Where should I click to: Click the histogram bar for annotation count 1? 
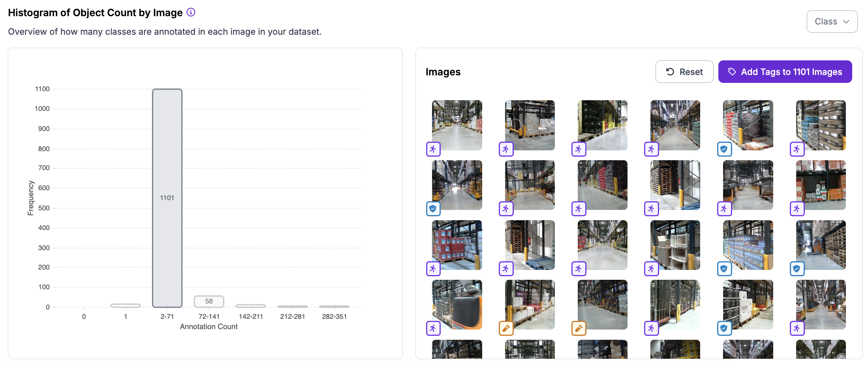point(126,305)
